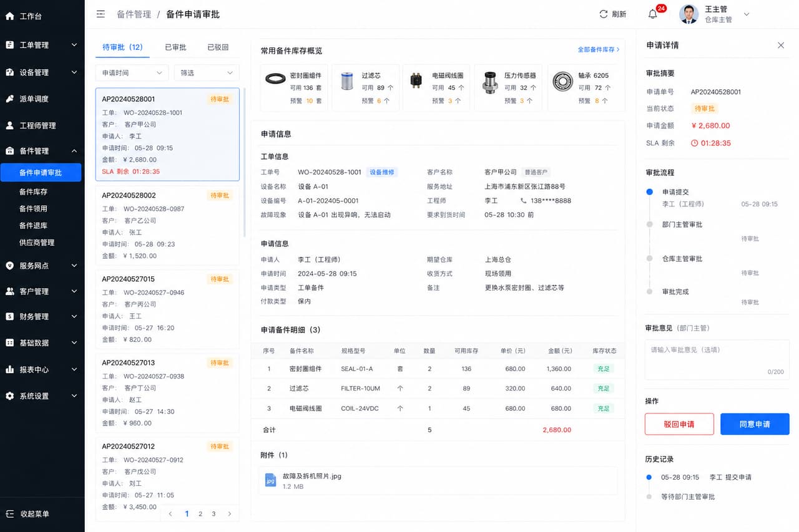Switch to the 待审批 (12) tab
Screen dimensions: 799x532
point(122,47)
